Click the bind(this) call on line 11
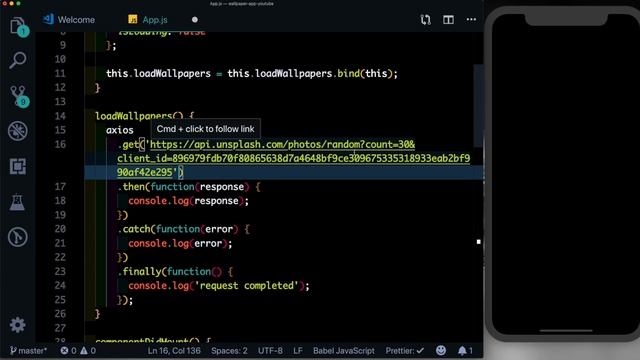The width and height of the screenshot is (640, 360). click(x=364, y=73)
